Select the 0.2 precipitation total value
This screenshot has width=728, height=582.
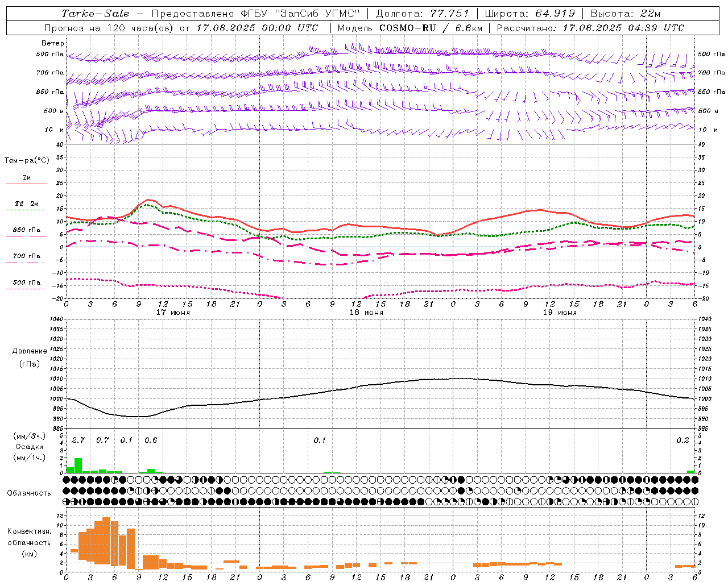[x=683, y=440]
